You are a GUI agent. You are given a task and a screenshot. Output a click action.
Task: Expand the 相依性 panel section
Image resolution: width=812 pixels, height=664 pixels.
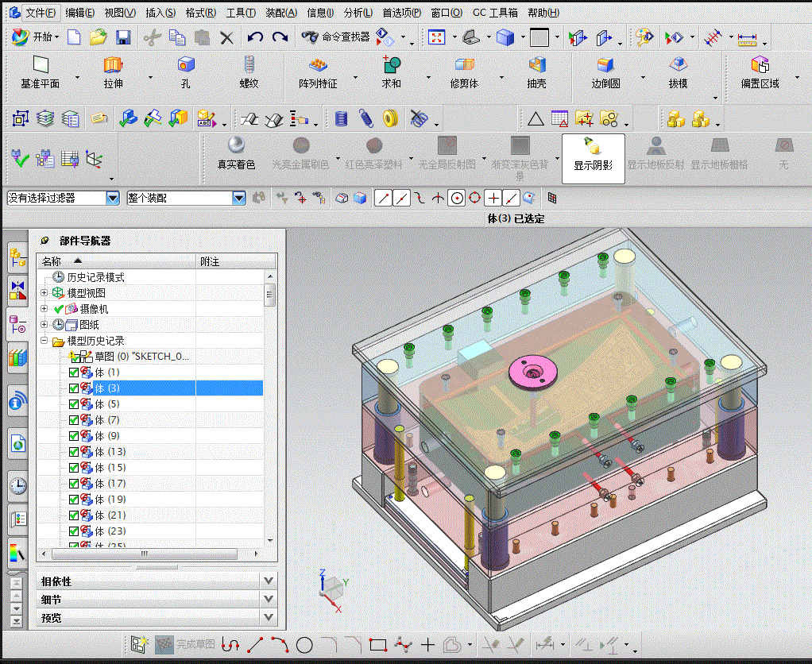[269, 581]
